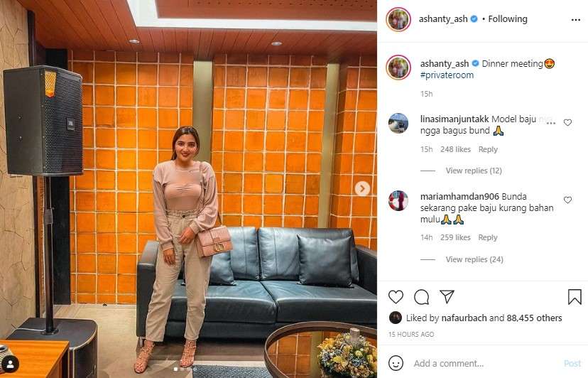Open options dots on linasimanjuntakk's comment
This screenshot has width=588, height=378.
tap(550, 123)
